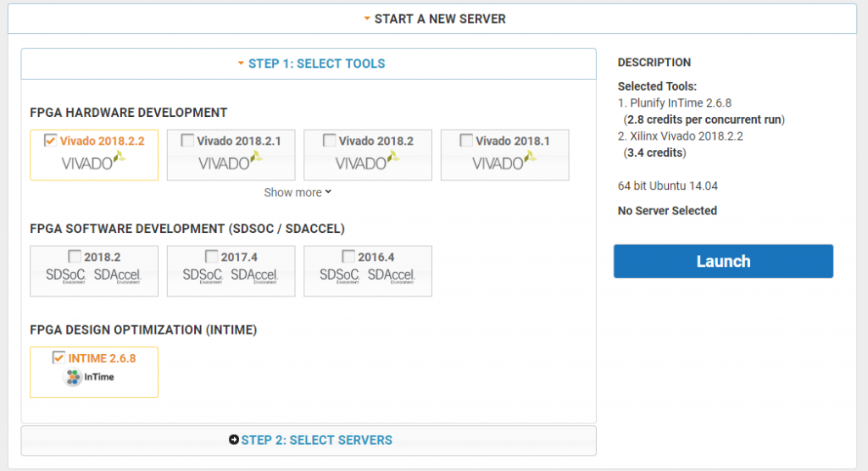The width and height of the screenshot is (868, 471).
Task: Collapse the Start a New Server panel
Action: pos(432,19)
